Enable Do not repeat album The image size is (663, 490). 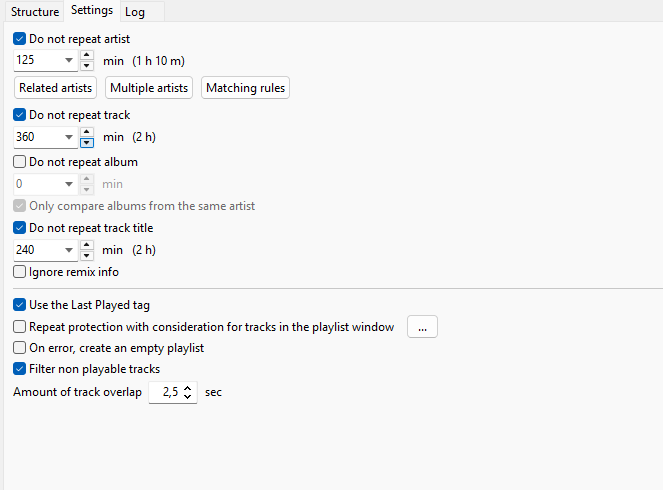(x=20, y=161)
